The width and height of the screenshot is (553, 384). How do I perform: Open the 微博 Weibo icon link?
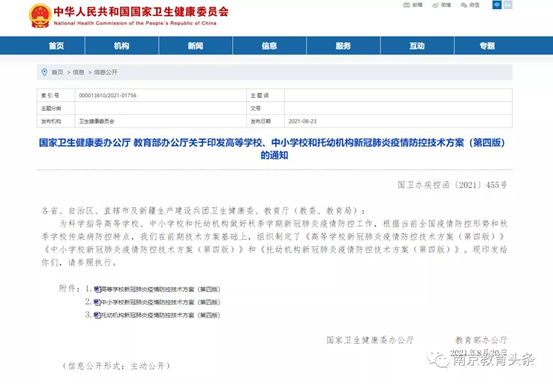click(436, 5)
